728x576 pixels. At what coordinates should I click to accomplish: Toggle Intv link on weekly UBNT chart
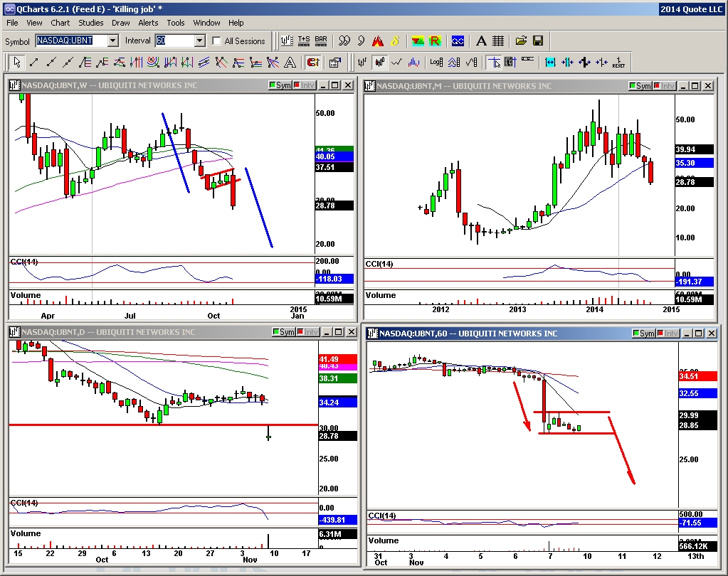304,85
